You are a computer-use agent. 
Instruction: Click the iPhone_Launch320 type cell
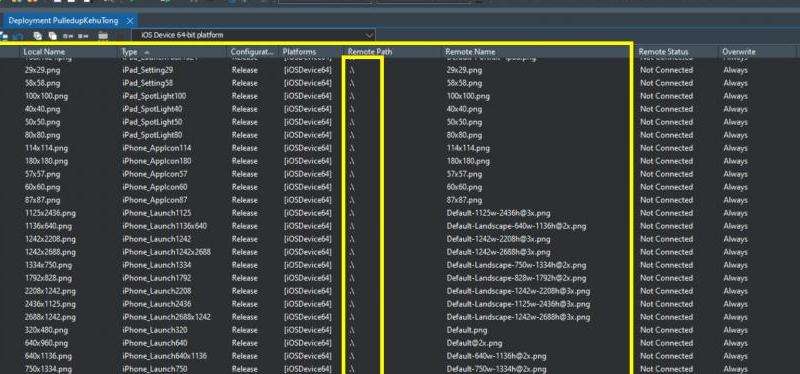click(155, 330)
